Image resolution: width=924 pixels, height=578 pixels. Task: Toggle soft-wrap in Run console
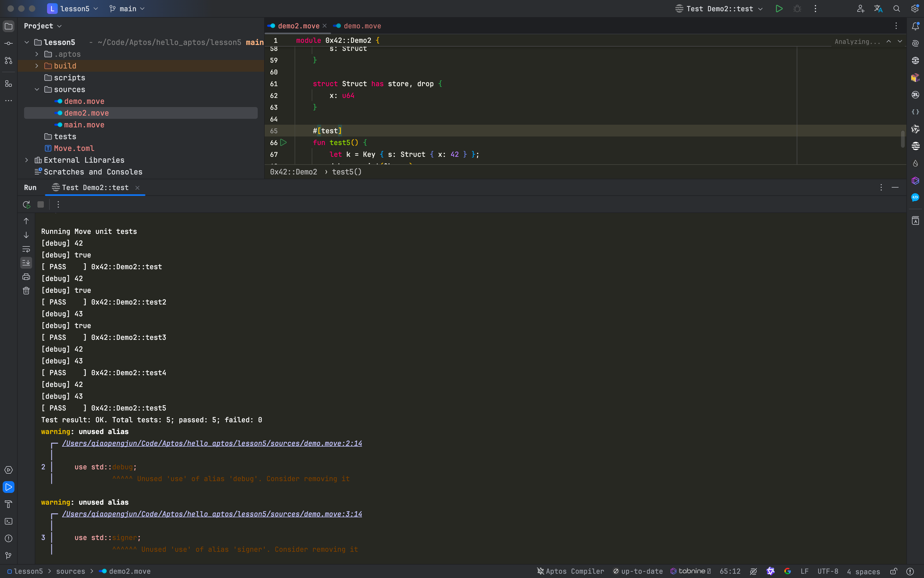[x=26, y=249]
